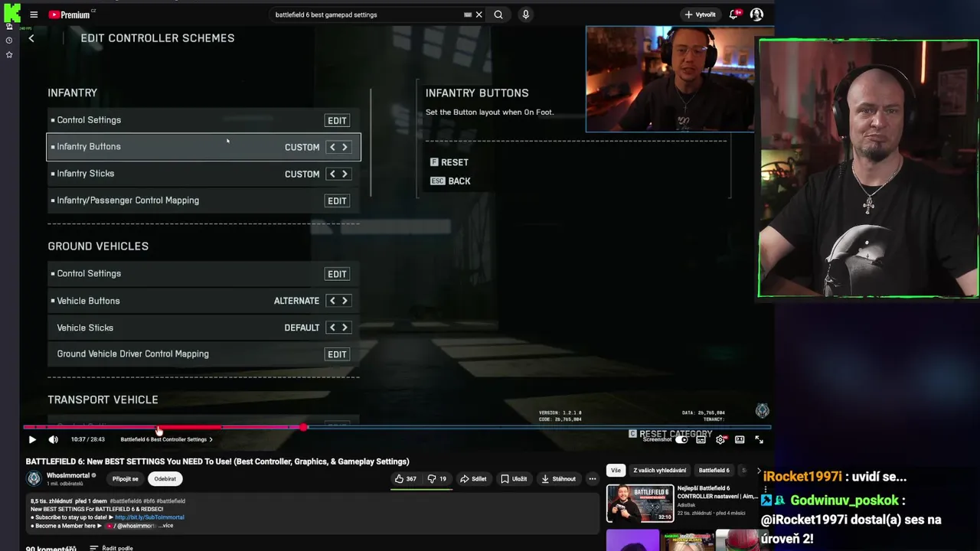Click the video progress bar scrubber dot
This screenshot has width=980, height=551.
(x=304, y=427)
